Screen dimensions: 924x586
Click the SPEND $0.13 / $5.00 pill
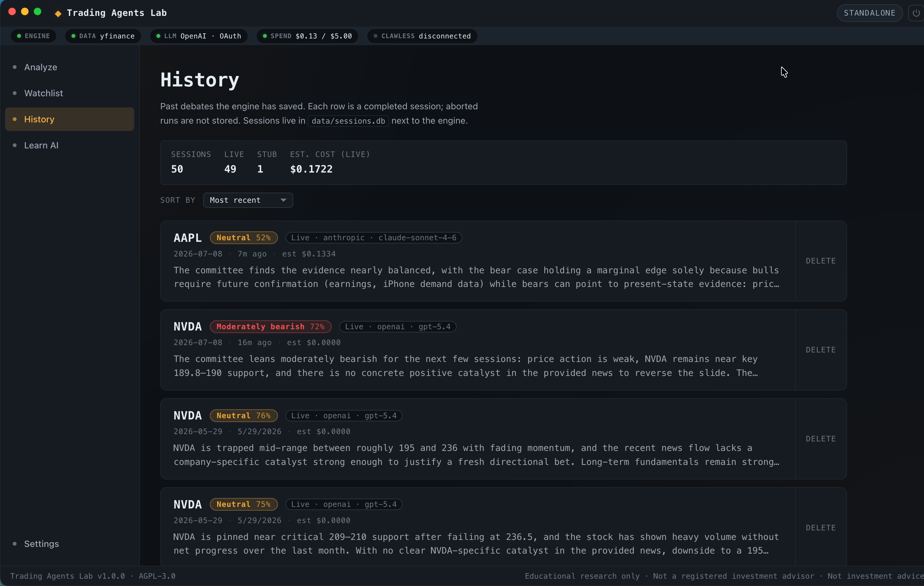click(x=307, y=36)
